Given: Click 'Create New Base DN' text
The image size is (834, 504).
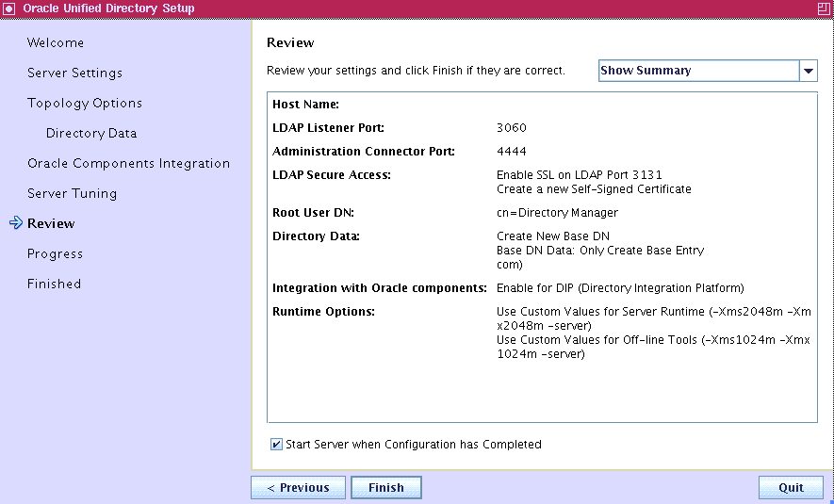Looking at the screenshot, I should click(x=552, y=236).
